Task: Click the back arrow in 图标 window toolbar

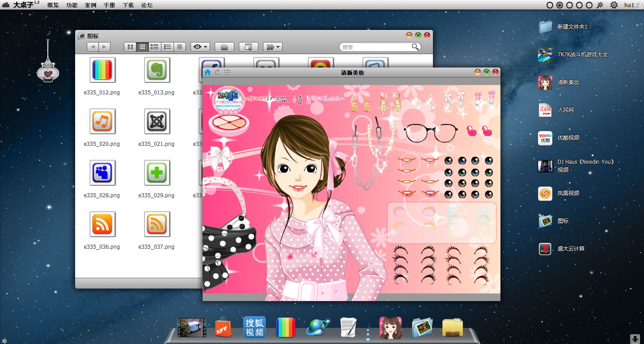Action: point(93,47)
